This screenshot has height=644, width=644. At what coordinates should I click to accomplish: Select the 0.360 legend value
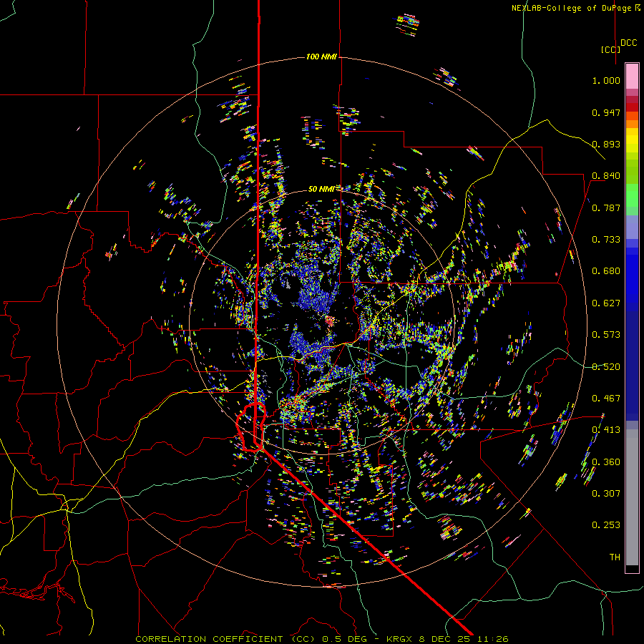point(606,462)
